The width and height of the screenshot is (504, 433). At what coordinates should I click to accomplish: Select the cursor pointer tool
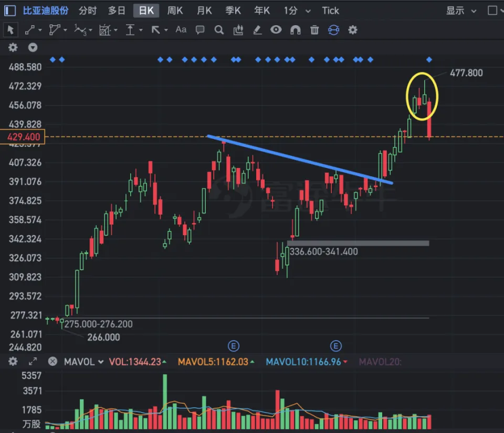(x=10, y=30)
